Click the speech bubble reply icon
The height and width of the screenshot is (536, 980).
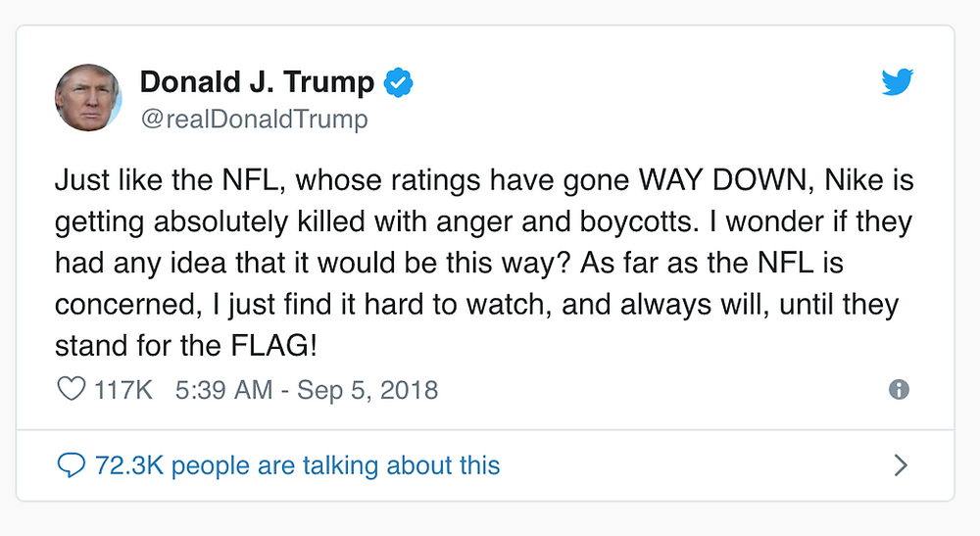72,465
